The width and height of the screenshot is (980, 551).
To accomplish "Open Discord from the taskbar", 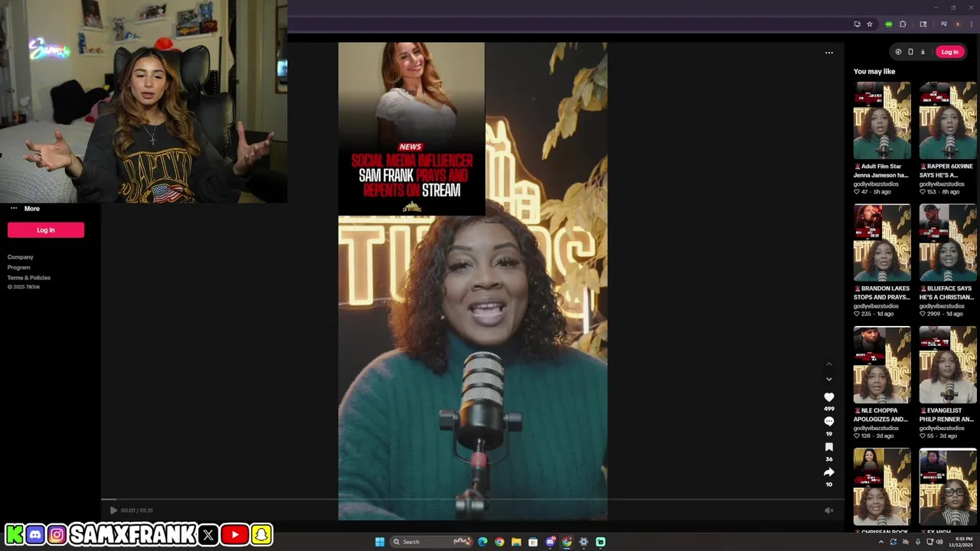I will 550,542.
